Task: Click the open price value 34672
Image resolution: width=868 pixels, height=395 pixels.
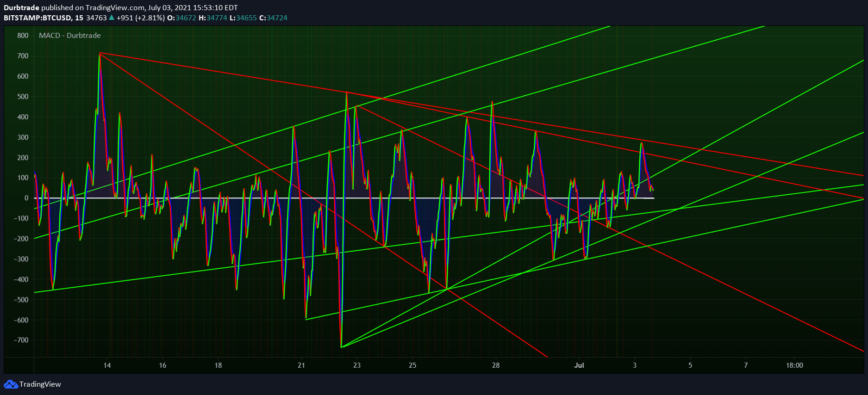Action: (x=186, y=18)
